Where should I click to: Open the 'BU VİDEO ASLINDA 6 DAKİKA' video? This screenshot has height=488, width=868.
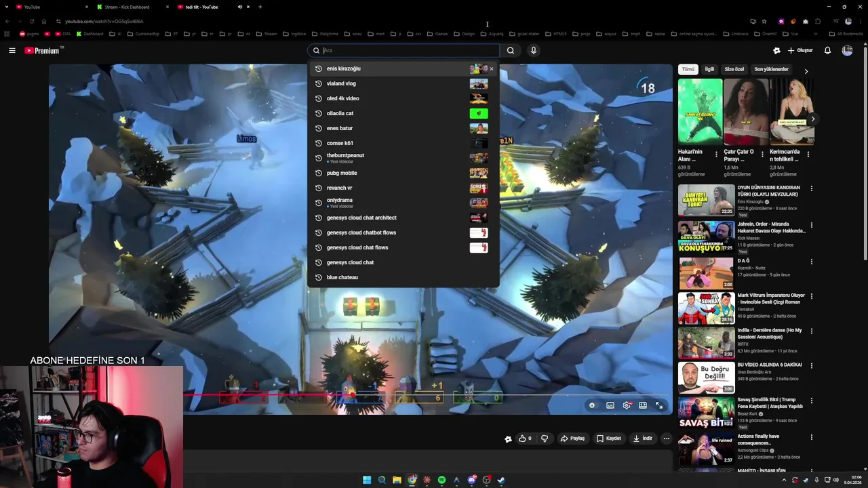coord(706,378)
